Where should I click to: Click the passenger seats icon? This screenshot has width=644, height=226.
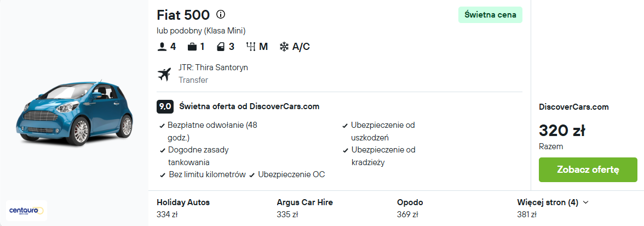(162, 47)
